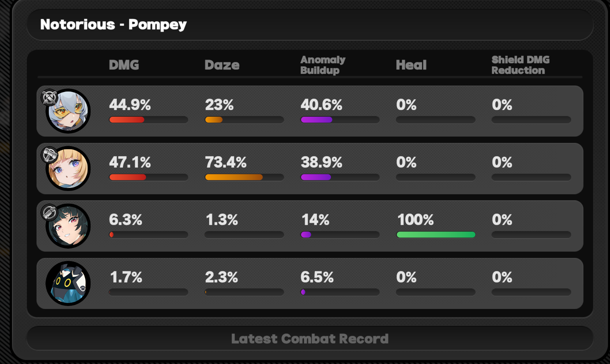Select the Anomaly Buildup column header
Viewport: 610px width, 364px height.
323,65
